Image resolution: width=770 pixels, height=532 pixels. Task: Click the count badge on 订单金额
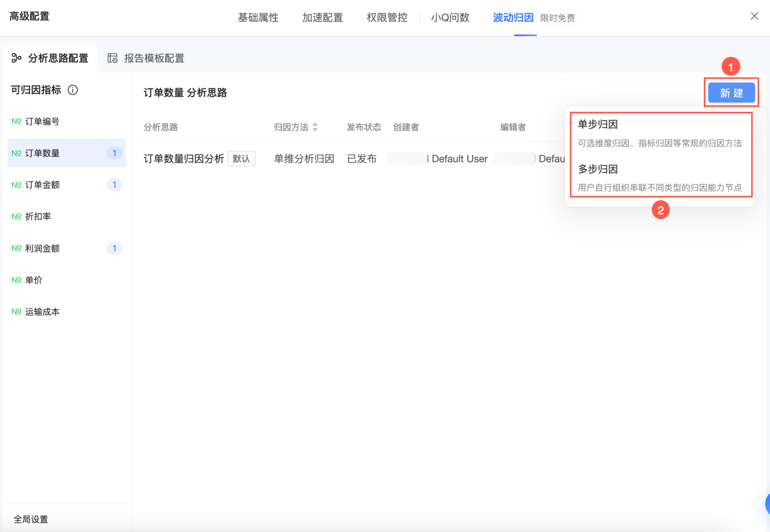click(114, 185)
